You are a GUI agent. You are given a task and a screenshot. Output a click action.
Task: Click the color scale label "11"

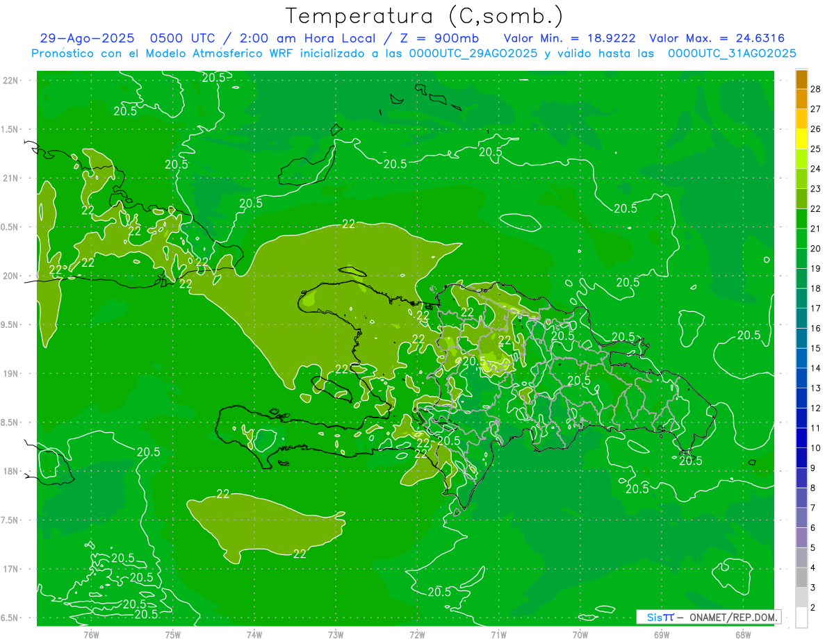(x=816, y=428)
